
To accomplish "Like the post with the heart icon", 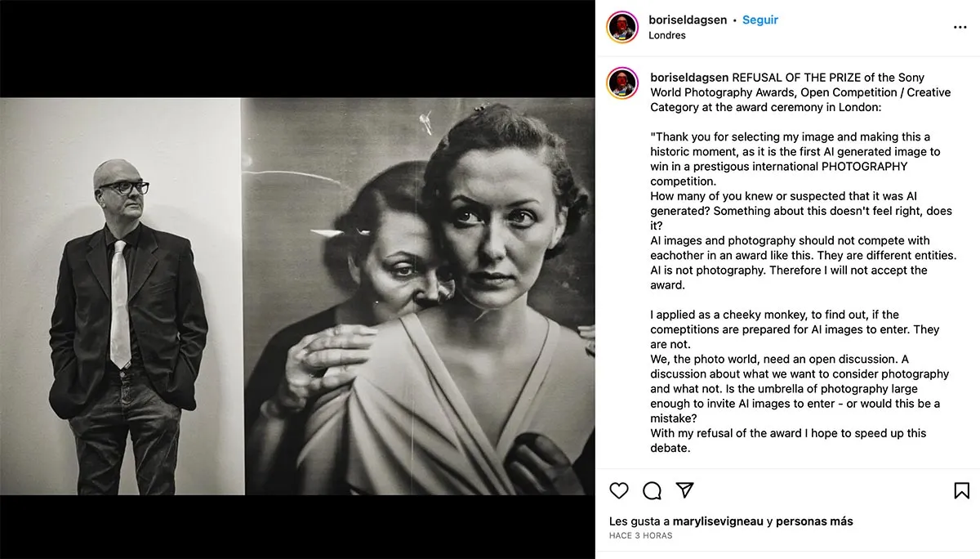I will 619,490.
